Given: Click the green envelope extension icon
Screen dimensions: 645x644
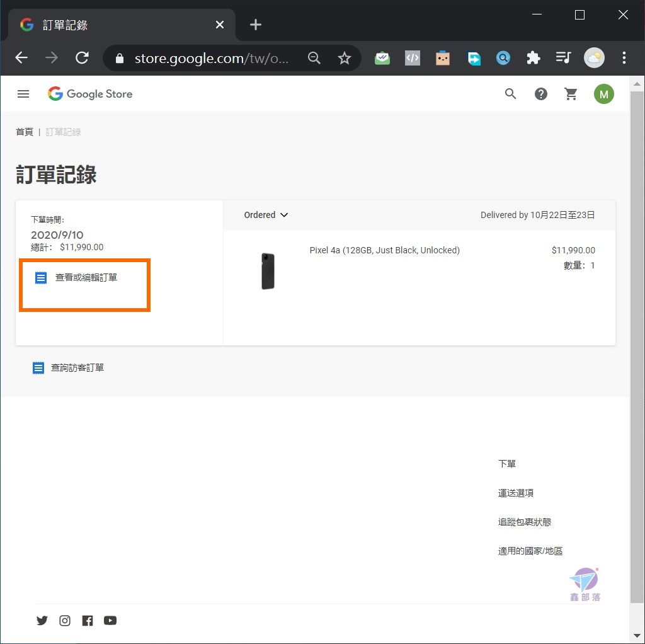Looking at the screenshot, I should pyautogui.click(x=382, y=58).
